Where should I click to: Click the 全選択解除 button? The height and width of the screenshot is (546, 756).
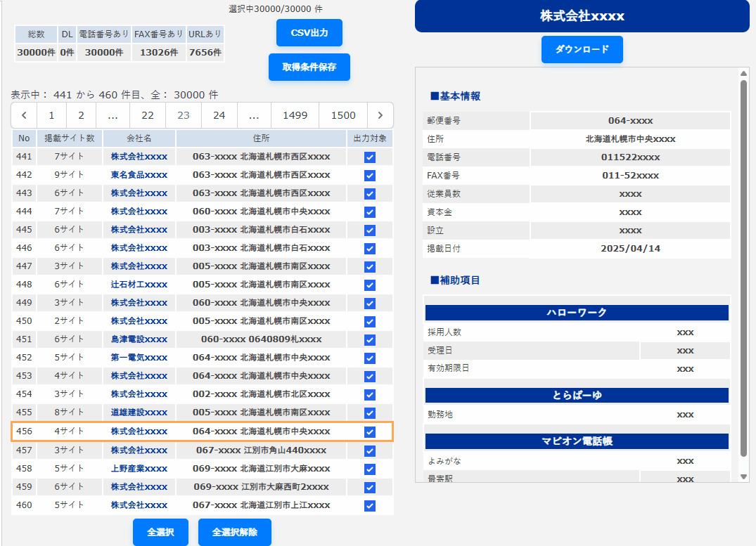click(234, 532)
